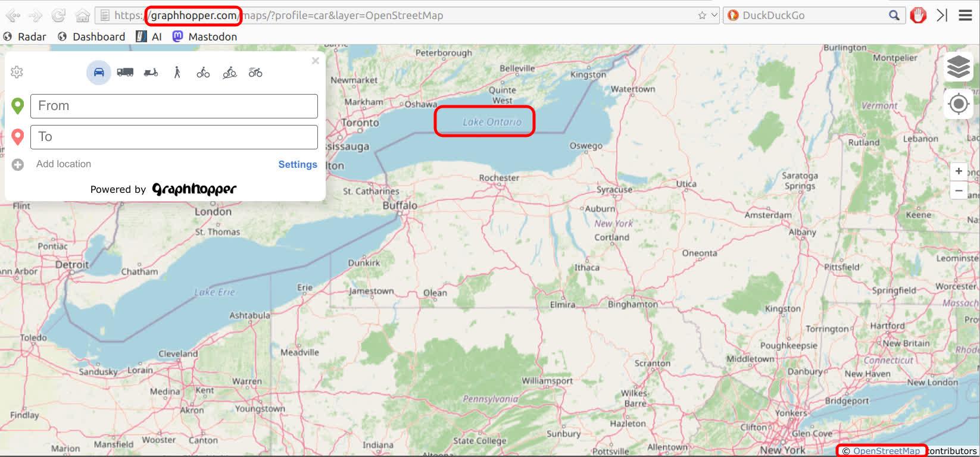Image resolution: width=980 pixels, height=457 pixels.
Task: Open the Dashboard bookmark
Action: (92, 36)
